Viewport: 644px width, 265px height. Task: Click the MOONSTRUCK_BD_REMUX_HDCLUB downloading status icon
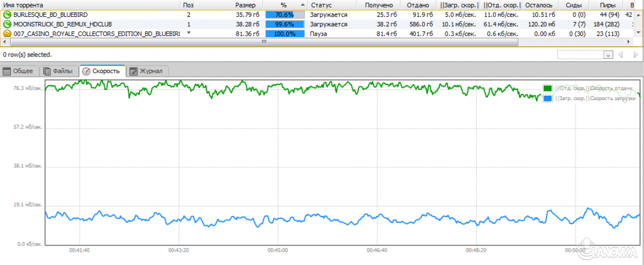(7, 25)
